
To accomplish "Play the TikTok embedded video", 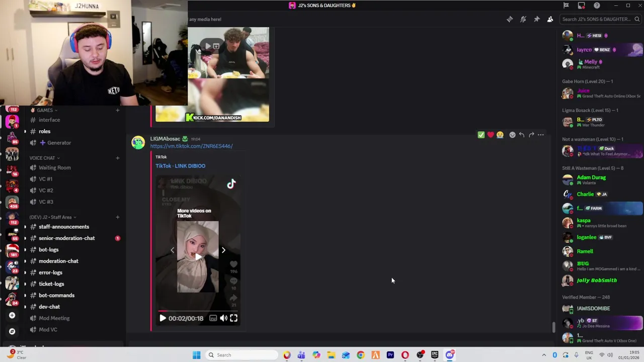I will [163, 318].
